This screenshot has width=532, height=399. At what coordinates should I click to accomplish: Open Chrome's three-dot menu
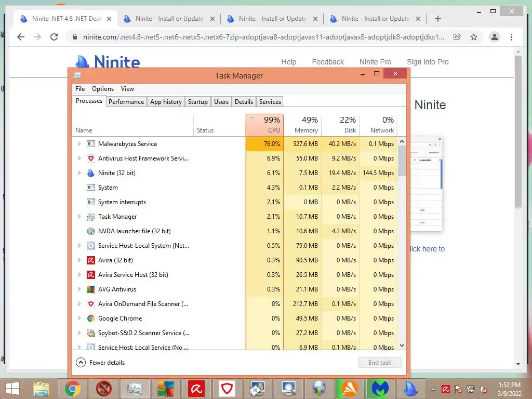[511, 37]
